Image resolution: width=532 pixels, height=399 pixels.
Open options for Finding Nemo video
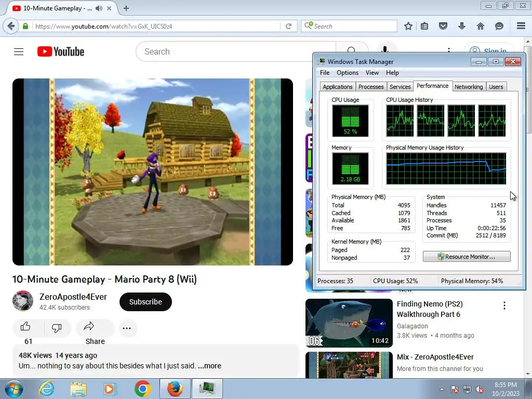[504, 305]
